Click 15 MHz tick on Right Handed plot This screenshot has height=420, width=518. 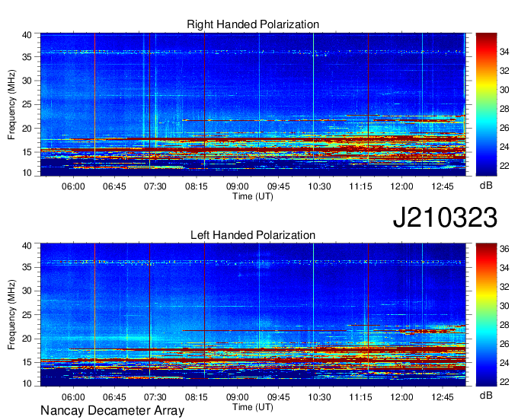pyautogui.click(x=27, y=152)
